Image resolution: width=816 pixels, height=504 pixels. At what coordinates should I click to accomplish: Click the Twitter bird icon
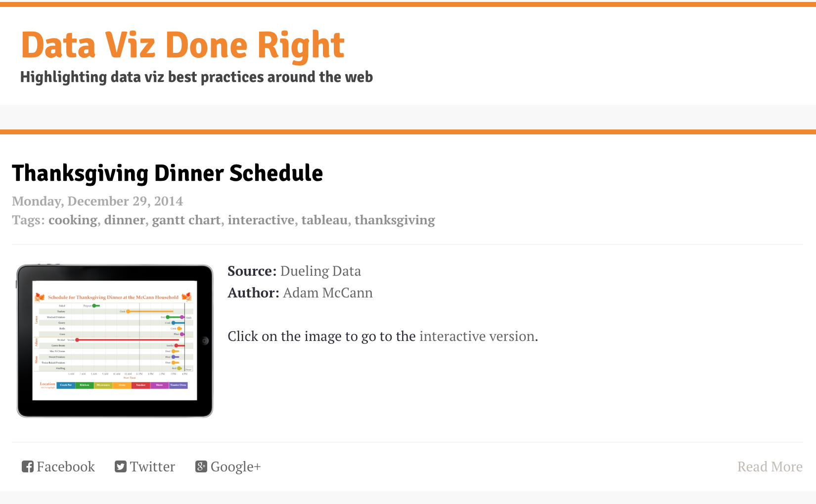click(121, 466)
